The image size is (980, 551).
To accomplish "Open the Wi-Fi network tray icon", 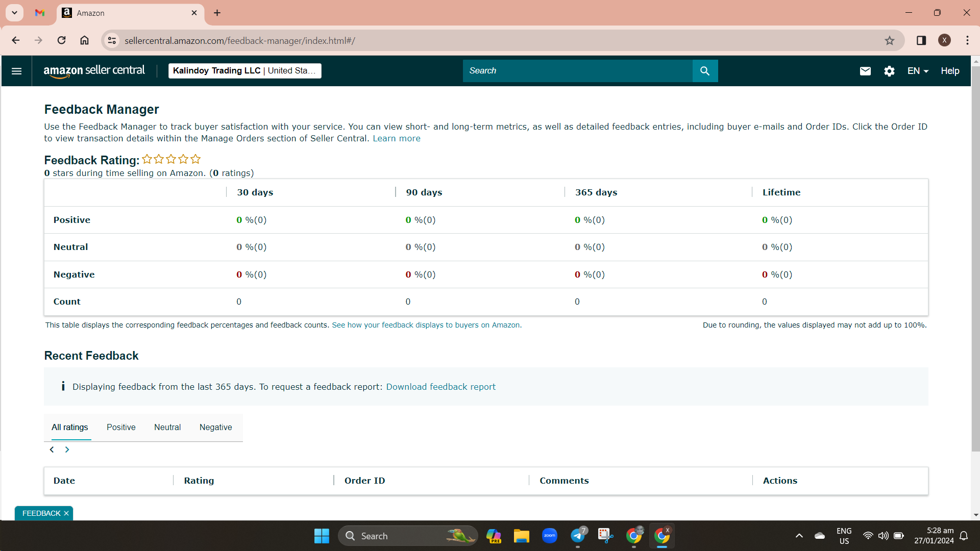I will pyautogui.click(x=868, y=536).
